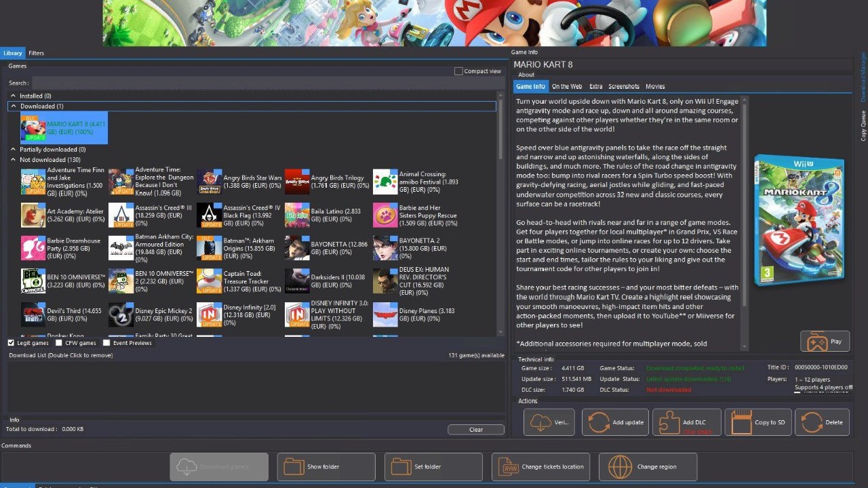Enable the Compact view checkbox
The image size is (868, 488).
(x=458, y=71)
